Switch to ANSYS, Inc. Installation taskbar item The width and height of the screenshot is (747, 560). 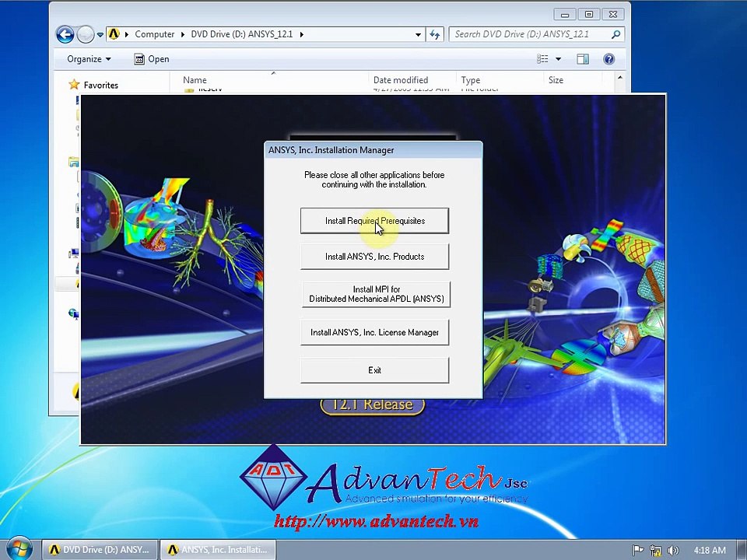tap(218, 550)
